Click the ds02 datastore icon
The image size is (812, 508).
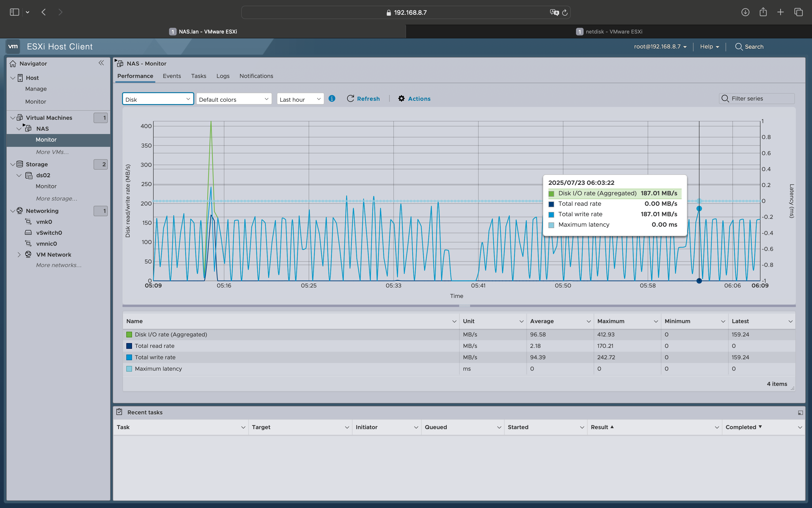click(29, 175)
